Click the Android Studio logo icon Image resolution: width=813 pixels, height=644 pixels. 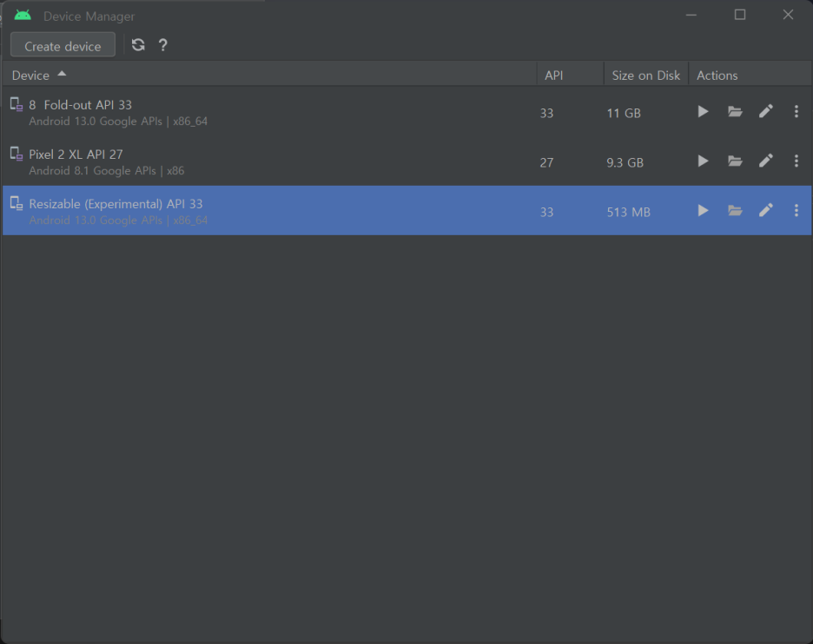coord(23,16)
